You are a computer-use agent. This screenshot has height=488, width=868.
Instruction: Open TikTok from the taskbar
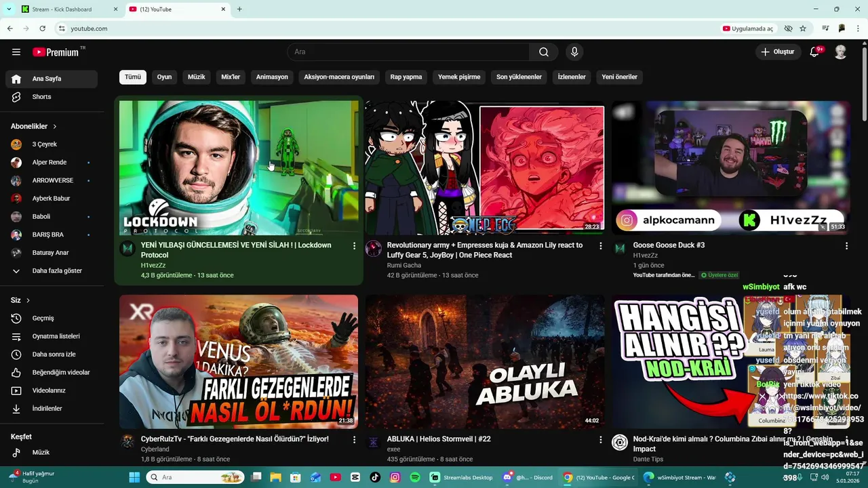[x=375, y=477]
